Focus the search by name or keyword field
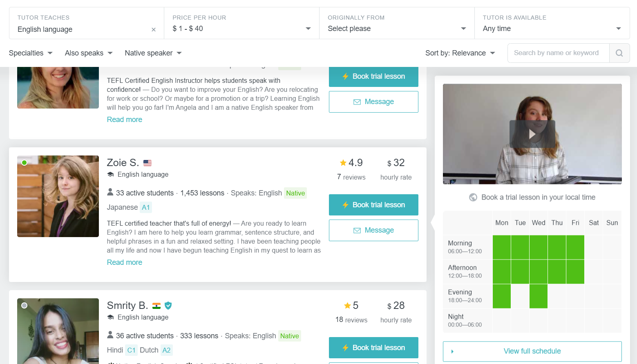The image size is (637, 364). (x=558, y=53)
